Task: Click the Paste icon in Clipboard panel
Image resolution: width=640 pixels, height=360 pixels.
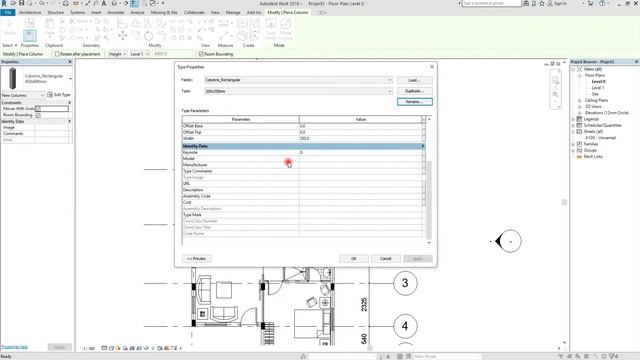Action: click(x=49, y=25)
